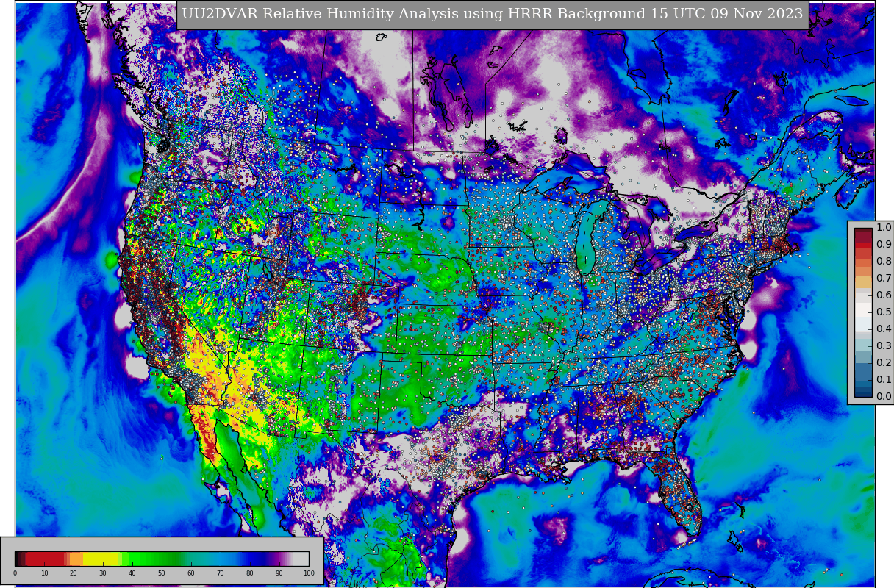Select the 0.4 label on the vertical colorbar

[883, 329]
